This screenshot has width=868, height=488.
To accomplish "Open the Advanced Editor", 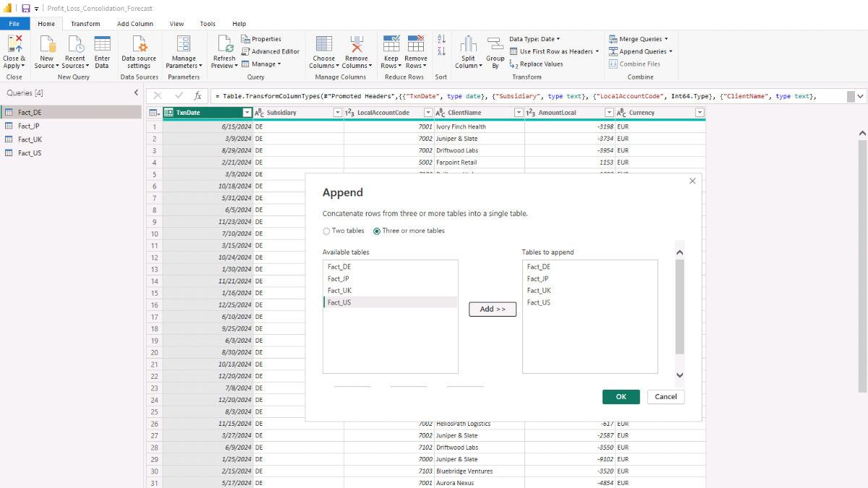I will (271, 51).
